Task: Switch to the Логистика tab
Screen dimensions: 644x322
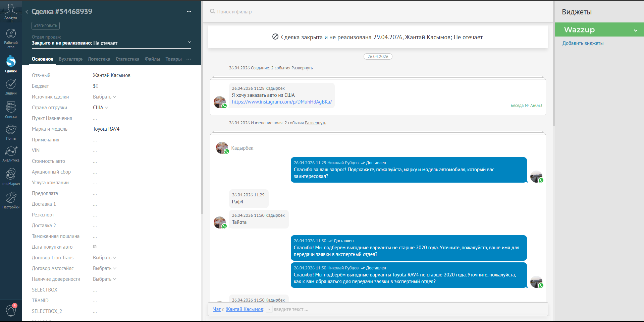Action: tap(99, 59)
